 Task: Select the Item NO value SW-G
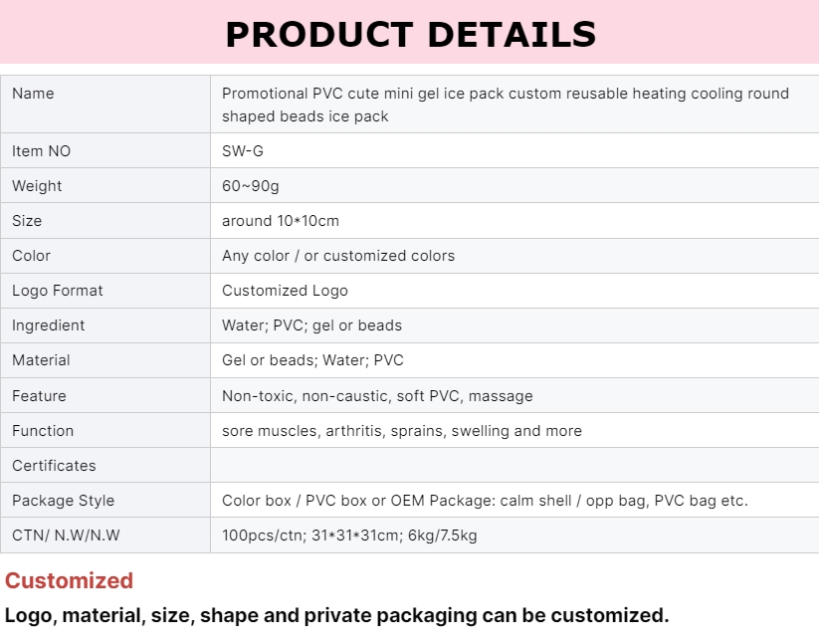click(243, 151)
